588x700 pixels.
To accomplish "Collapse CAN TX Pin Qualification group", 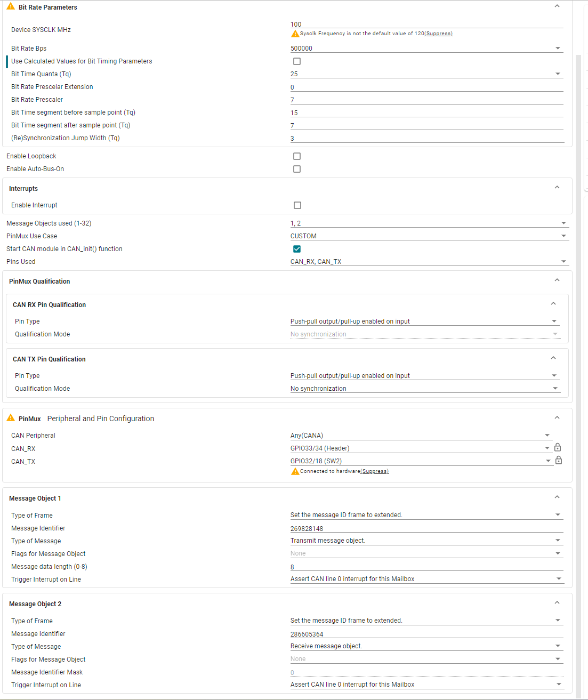I will (x=553, y=358).
